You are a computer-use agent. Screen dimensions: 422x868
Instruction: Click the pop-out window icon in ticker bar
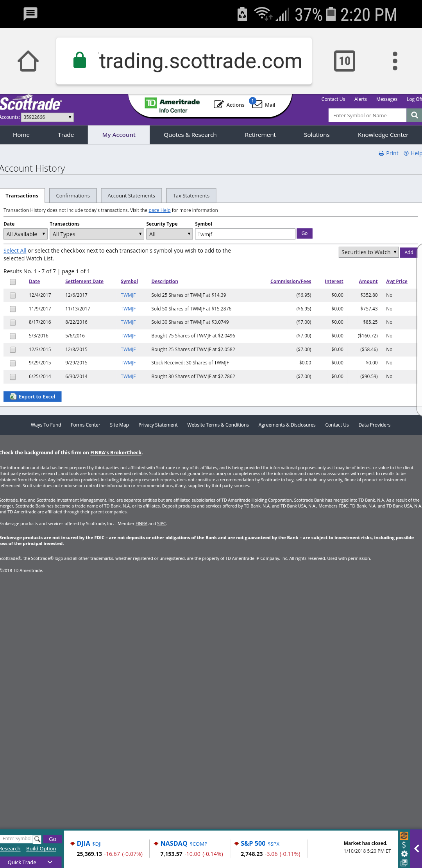[x=404, y=863]
